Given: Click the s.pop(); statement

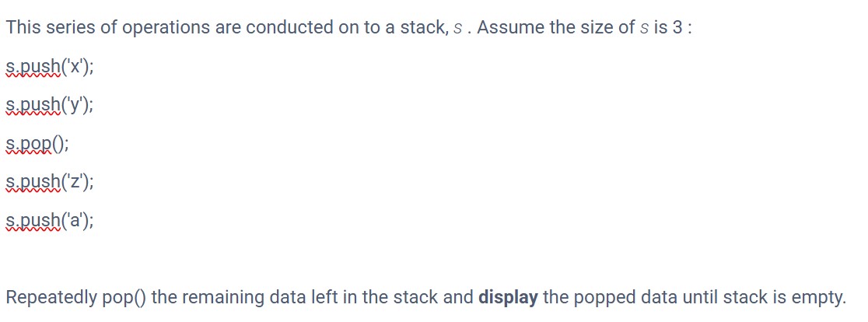Looking at the screenshot, I should pos(37,145).
